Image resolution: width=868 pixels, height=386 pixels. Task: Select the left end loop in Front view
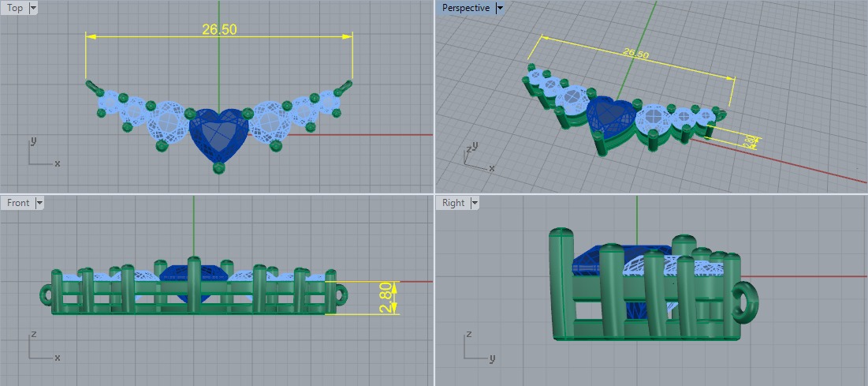point(47,294)
